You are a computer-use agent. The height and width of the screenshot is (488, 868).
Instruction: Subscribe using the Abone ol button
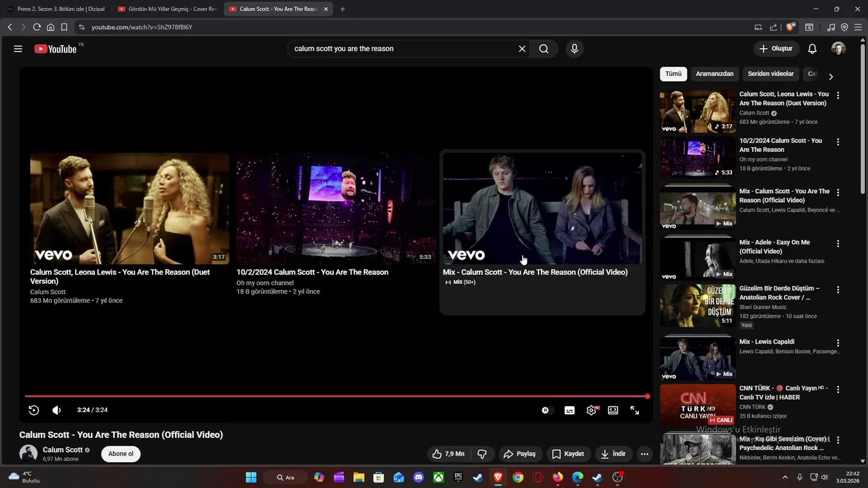click(121, 454)
